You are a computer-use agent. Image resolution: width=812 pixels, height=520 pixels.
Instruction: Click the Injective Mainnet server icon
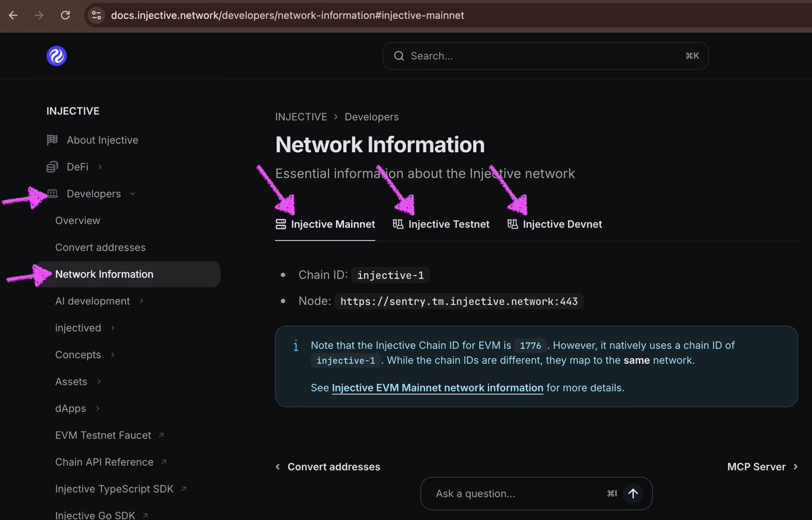click(x=281, y=224)
